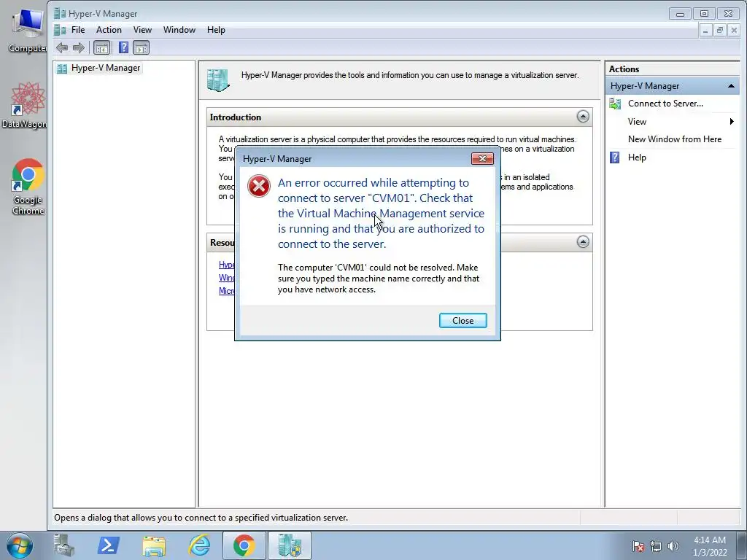Image resolution: width=747 pixels, height=560 pixels.
Task: Click the taskbar clock showing 4:14 AM
Action: pyautogui.click(x=709, y=546)
